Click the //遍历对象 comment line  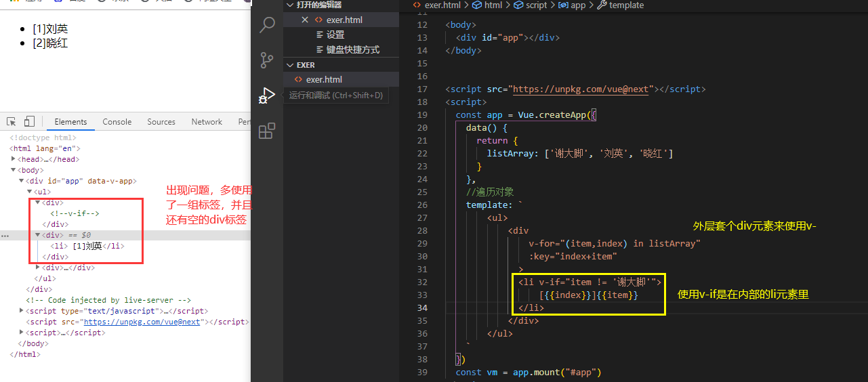coord(490,192)
